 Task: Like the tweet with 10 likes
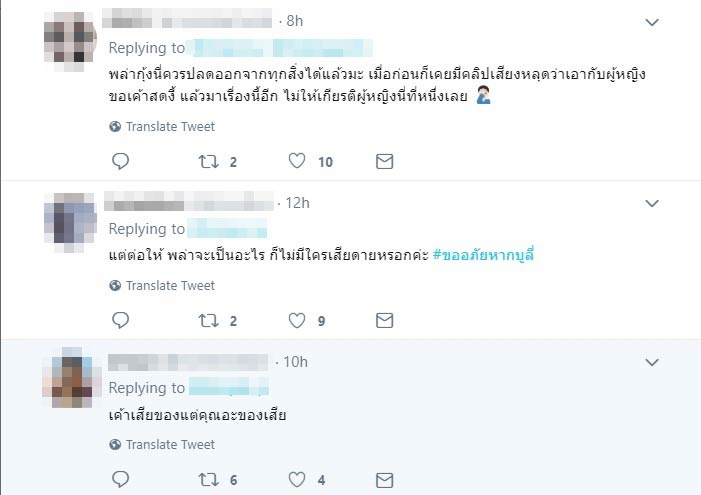tap(297, 161)
